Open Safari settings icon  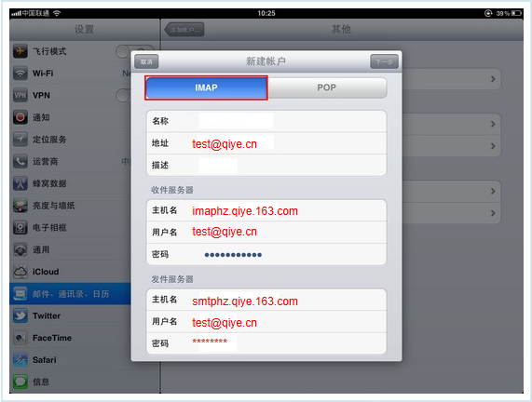pyautogui.click(x=20, y=360)
